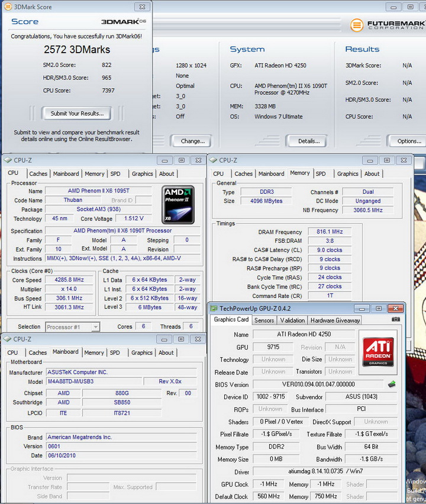Switch to Mainboard tab in top-left CPU-Z
426x504 pixels.
click(66, 174)
